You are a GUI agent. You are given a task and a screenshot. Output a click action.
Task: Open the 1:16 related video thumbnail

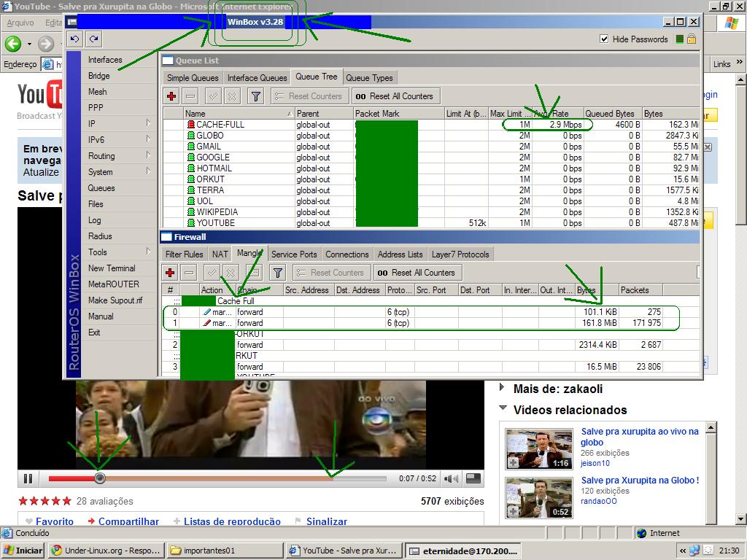click(x=539, y=449)
